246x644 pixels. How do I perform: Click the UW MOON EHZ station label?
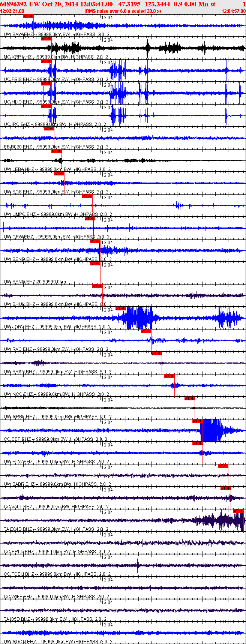20,642
